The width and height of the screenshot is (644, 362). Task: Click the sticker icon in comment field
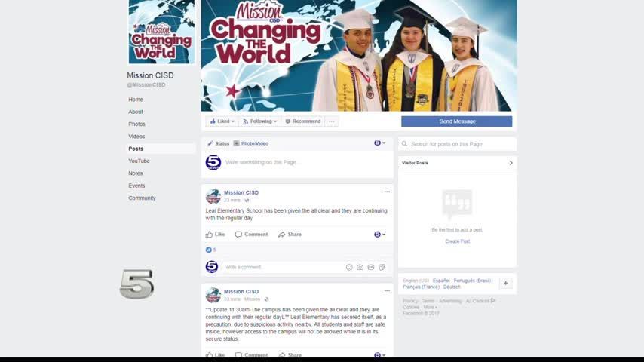coord(382,267)
